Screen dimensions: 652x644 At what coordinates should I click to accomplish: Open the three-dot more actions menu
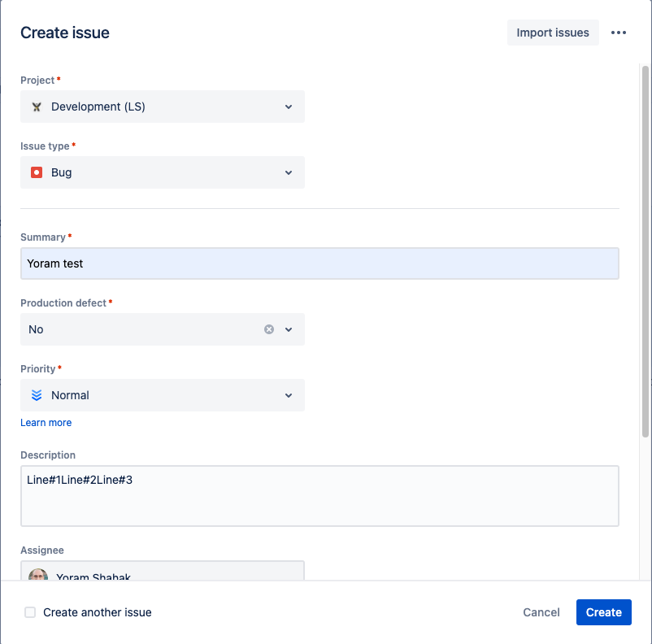619,33
